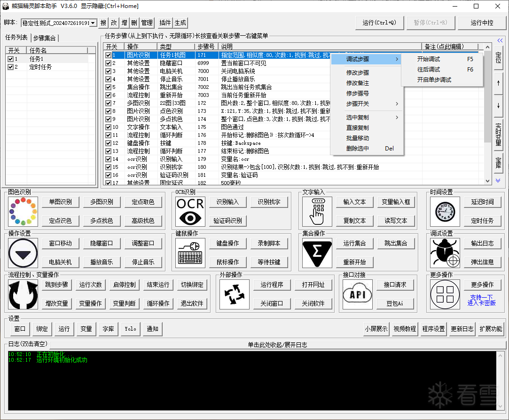Choose 删除选中 from context menu
Viewport: 509px width, 420px height.
tap(367, 149)
